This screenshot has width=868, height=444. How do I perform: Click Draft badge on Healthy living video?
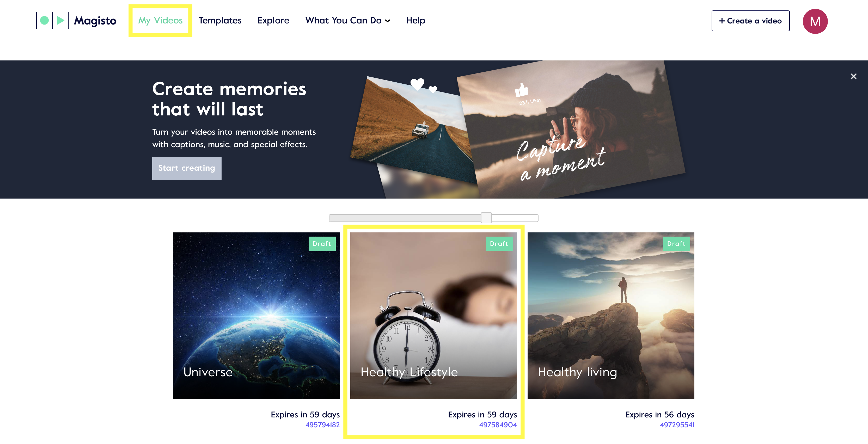point(676,244)
